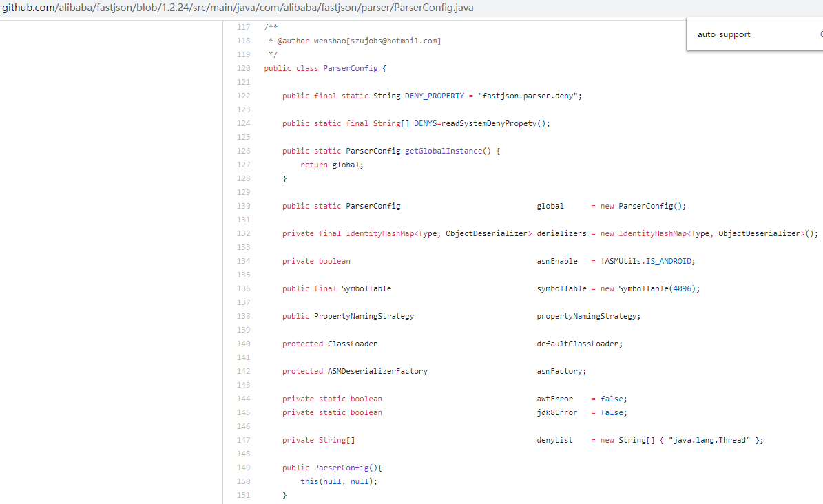Click line number 117 in the gutter
Viewport: 823px width, 504px height.
pos(243,27)
